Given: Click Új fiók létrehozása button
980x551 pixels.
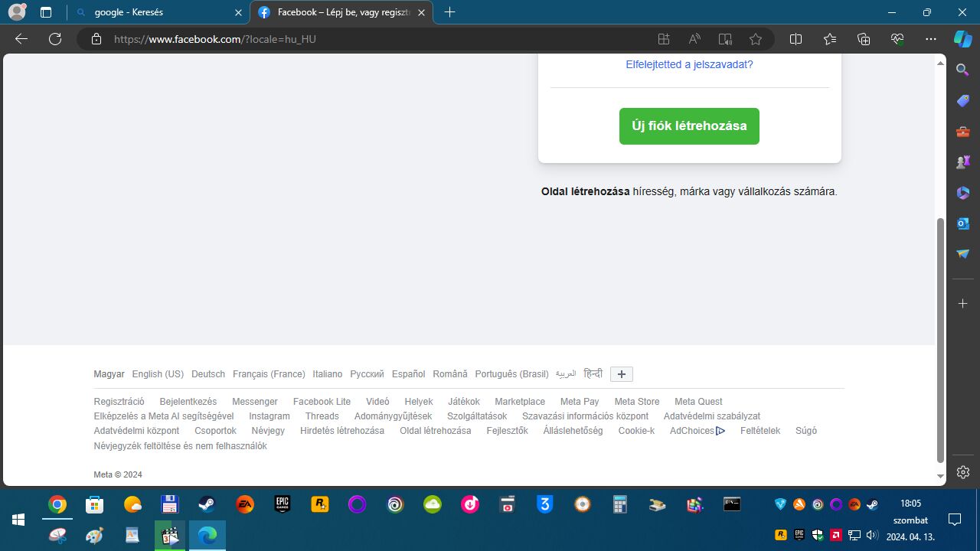Looking at the screenshot, I should [x=689, y=126].
